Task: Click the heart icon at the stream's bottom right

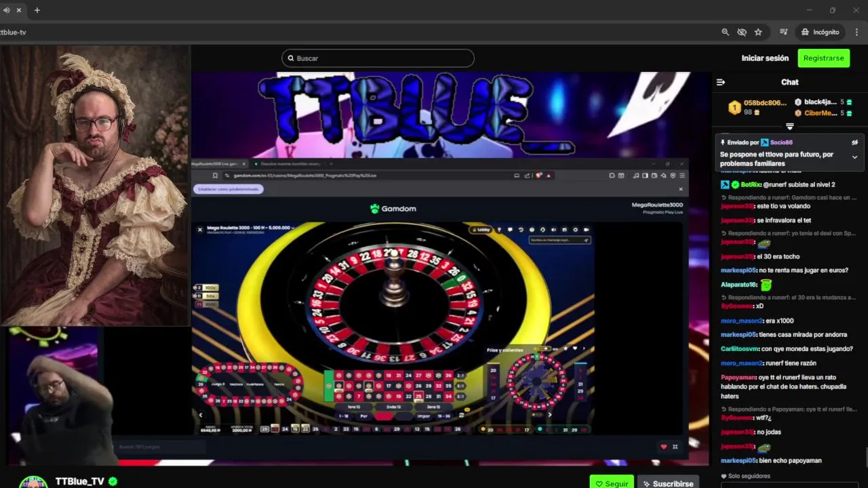Action: click(664, 447)
